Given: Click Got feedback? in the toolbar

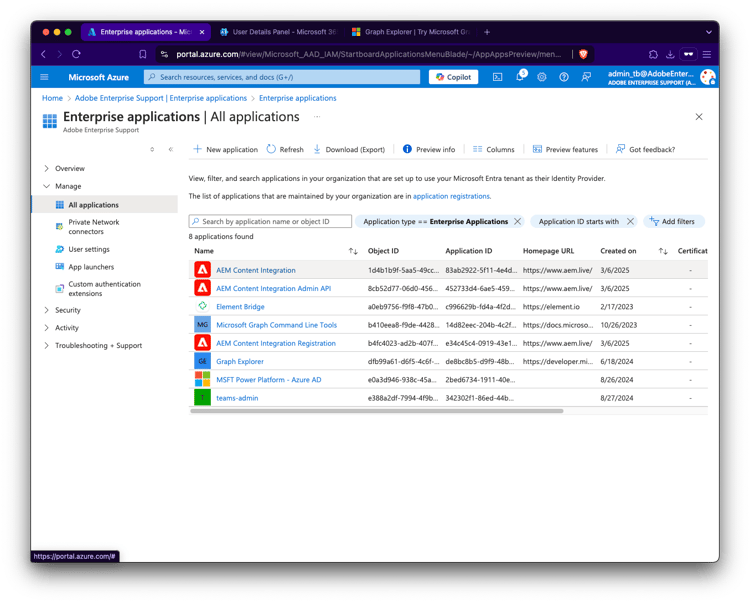Looking at the screenshot, I should [x=645, y=149].
